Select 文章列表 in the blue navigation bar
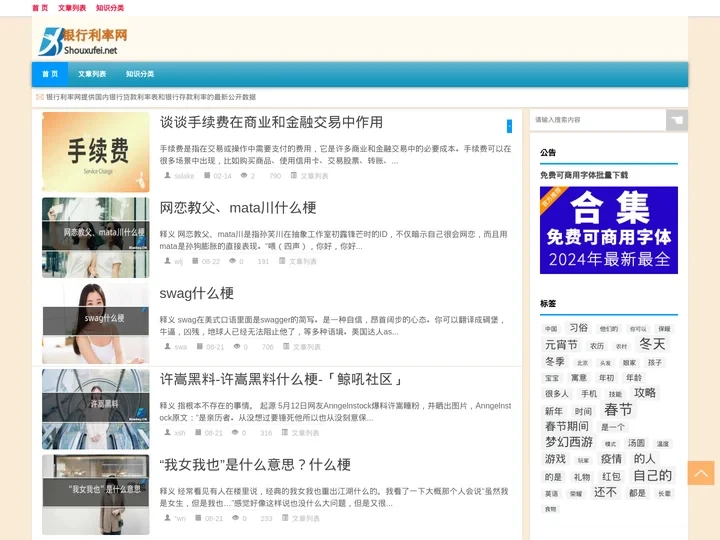Image resolution: width=720 pixels, height=540 pixels. pos(92,74)
